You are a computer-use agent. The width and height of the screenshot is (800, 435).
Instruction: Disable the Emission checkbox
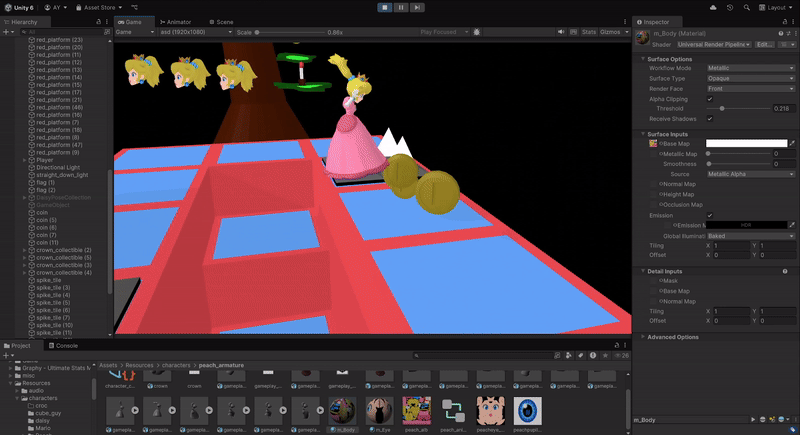click(710, 215)
